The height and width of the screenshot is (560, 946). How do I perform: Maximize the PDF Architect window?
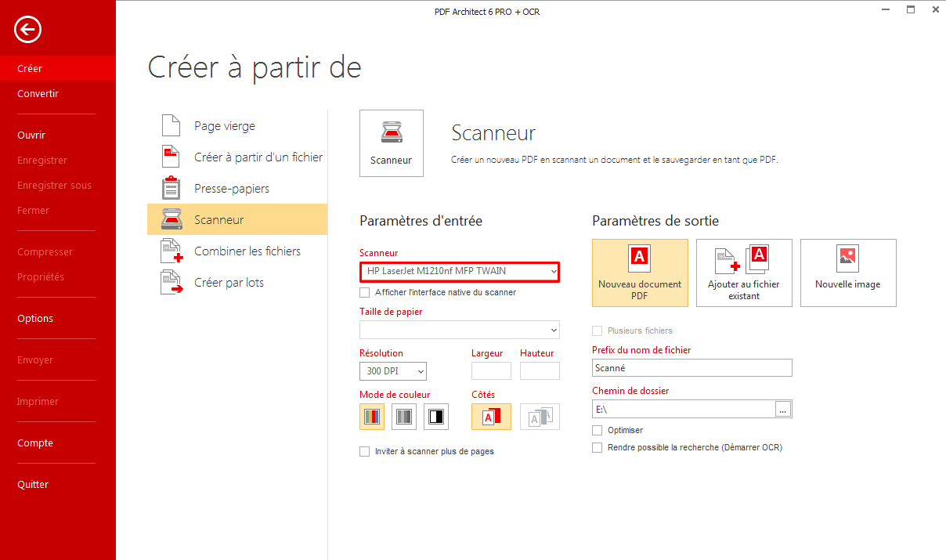pos(911,9)
